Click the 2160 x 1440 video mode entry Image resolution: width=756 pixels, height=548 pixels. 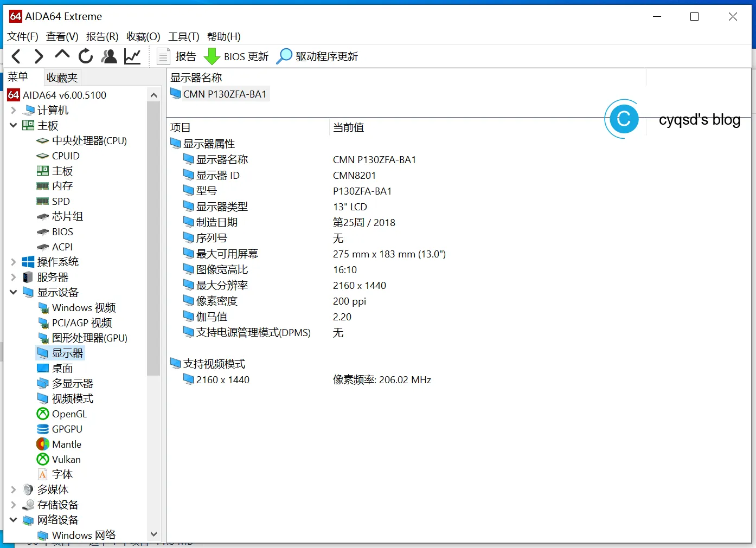[216, 380]
